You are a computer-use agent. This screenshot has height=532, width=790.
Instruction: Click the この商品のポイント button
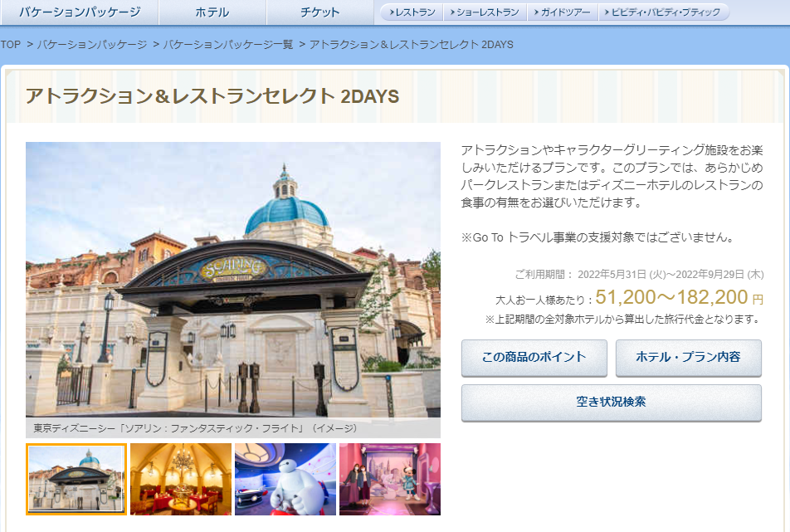[534, 358]
